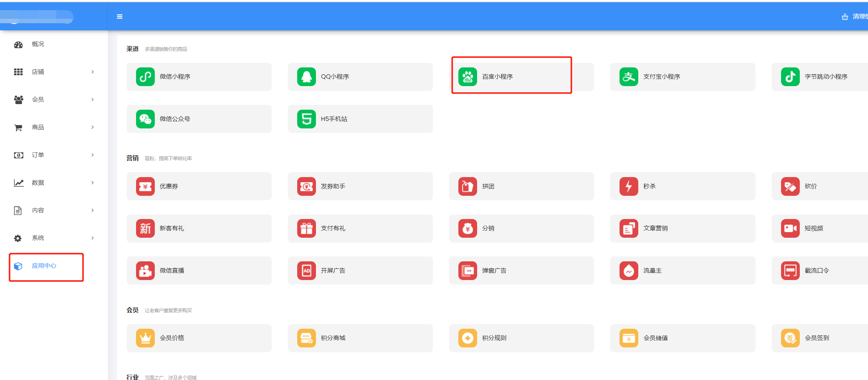
Task: Click the 会员价格 crown icon
Action: (x=145, y=338)
